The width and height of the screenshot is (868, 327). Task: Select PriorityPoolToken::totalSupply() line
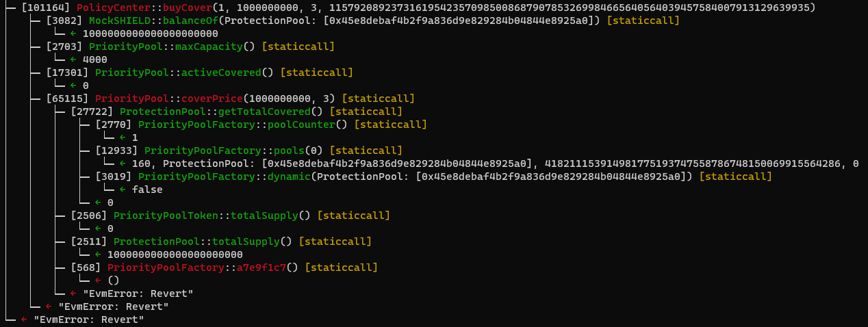click(x=231, y=215)
